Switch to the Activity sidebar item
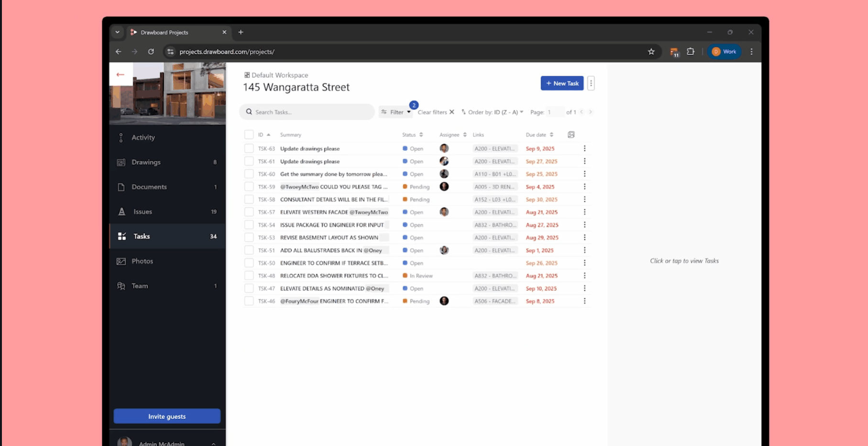 [x=167, y=137]
